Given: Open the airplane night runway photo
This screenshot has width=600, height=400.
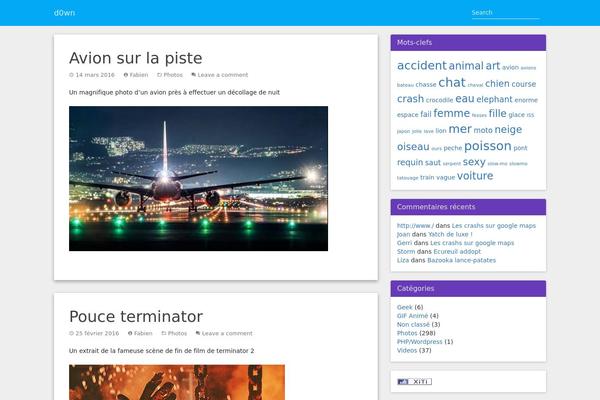Looking at the screenshot, I should pyautogui.click(x=198, y=179).
